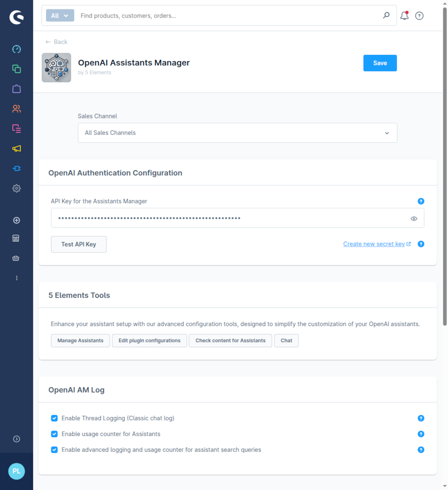Uncheck Enable Thread Logging (Classic chat log)
The image size is (448, 490).
point(55,418)
